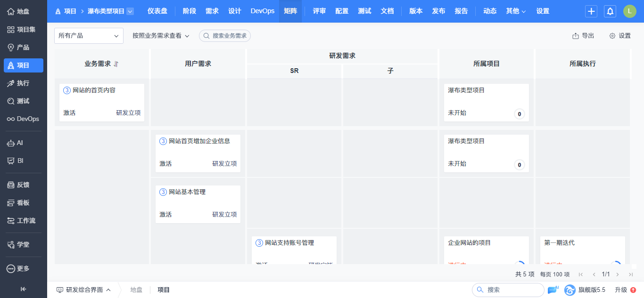Open the 评审 tab
The image size is (644, 298).
(319, 11)
